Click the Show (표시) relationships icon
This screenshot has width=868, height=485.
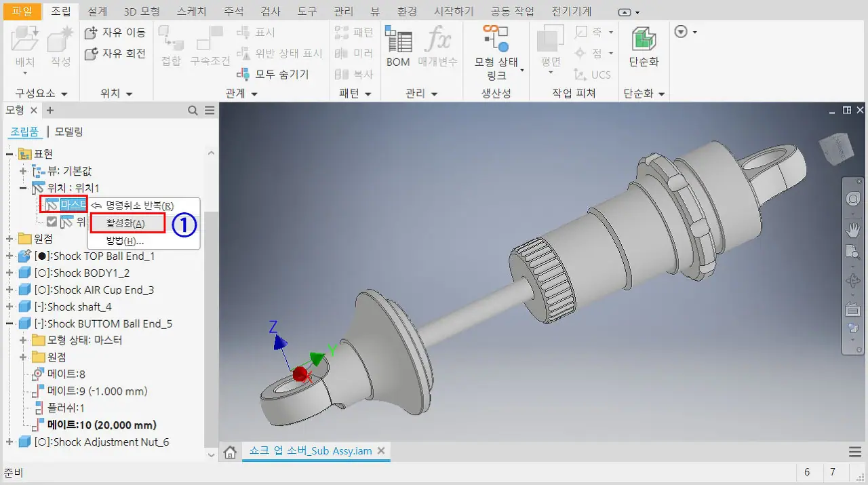(x=243, y=33)
